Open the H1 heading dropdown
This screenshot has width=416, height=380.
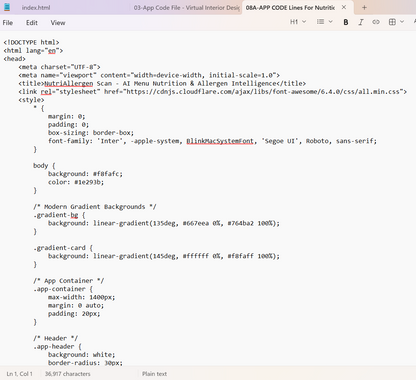(298, 22)
